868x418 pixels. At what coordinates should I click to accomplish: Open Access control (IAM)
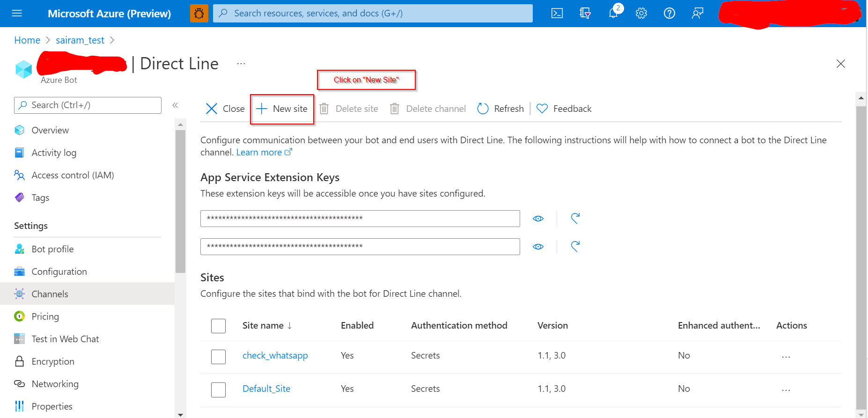(x=73, y=175)
